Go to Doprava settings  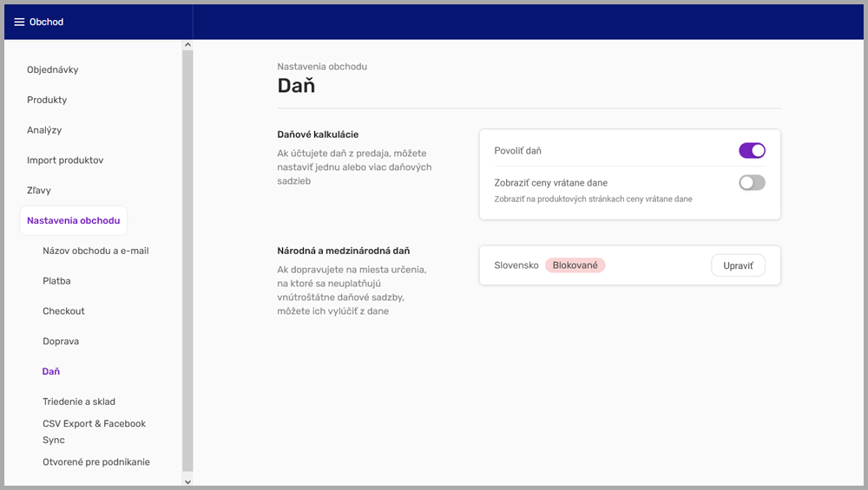(61, 341)
